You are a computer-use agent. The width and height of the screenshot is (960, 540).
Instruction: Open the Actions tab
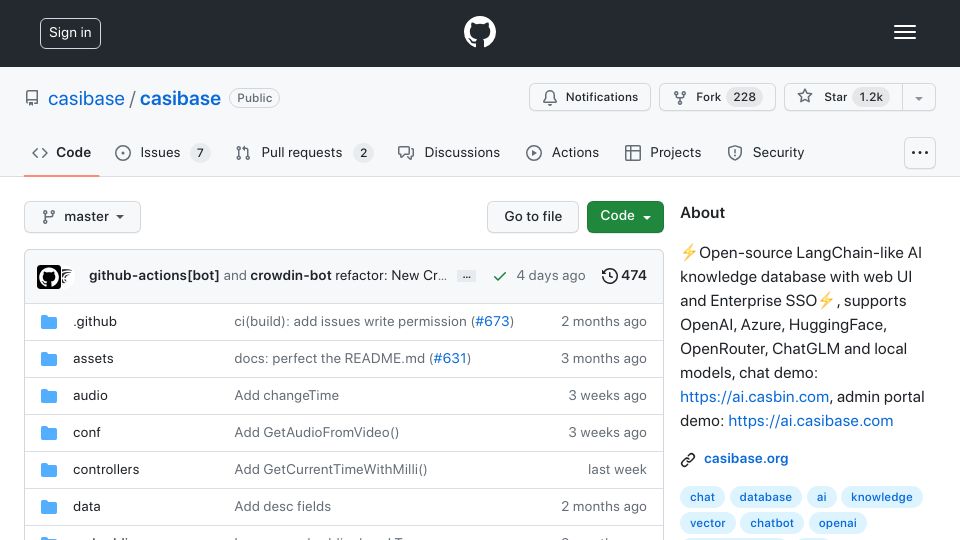coord(562,152)
